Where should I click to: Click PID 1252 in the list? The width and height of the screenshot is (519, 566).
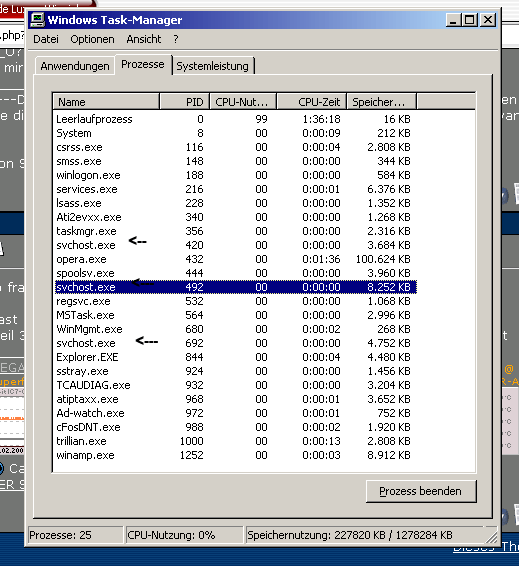click(x=191, y=455)
